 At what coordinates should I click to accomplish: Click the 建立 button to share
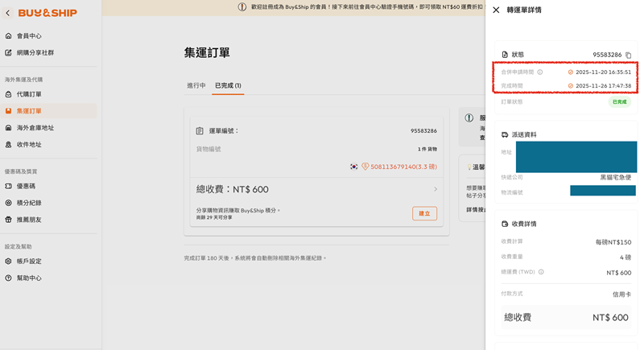point(424,213)
